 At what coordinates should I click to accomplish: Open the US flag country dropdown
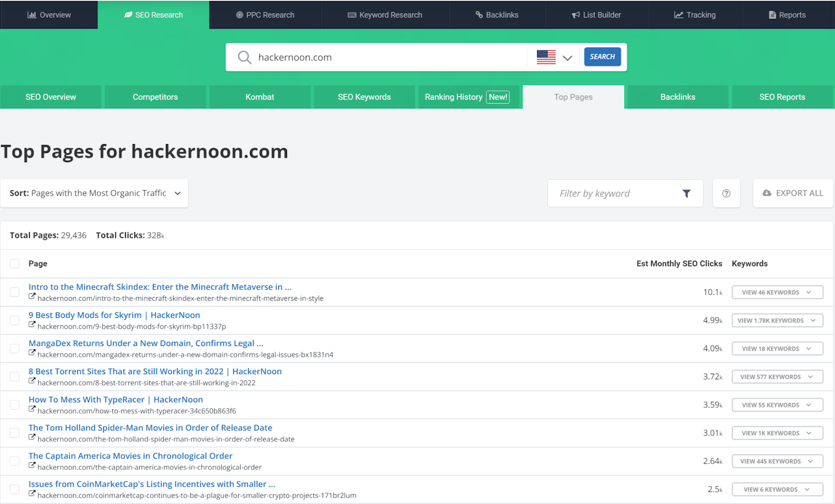[x=554, y=57]
